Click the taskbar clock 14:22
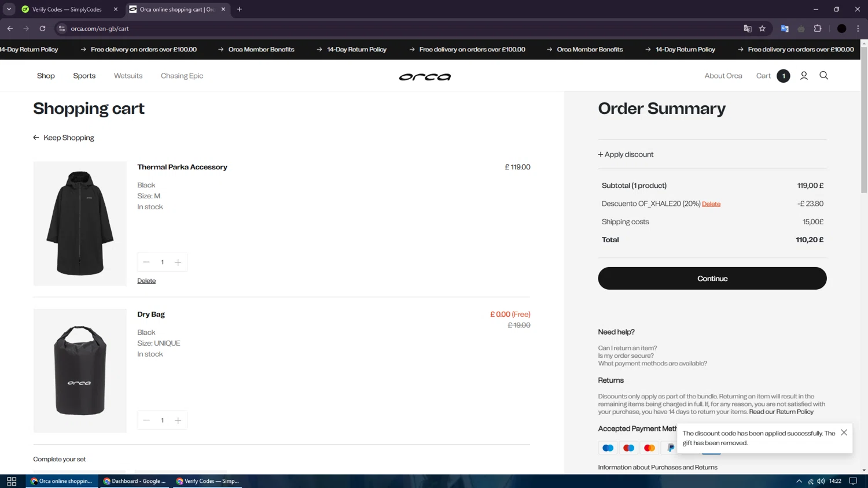 point(835,481)
